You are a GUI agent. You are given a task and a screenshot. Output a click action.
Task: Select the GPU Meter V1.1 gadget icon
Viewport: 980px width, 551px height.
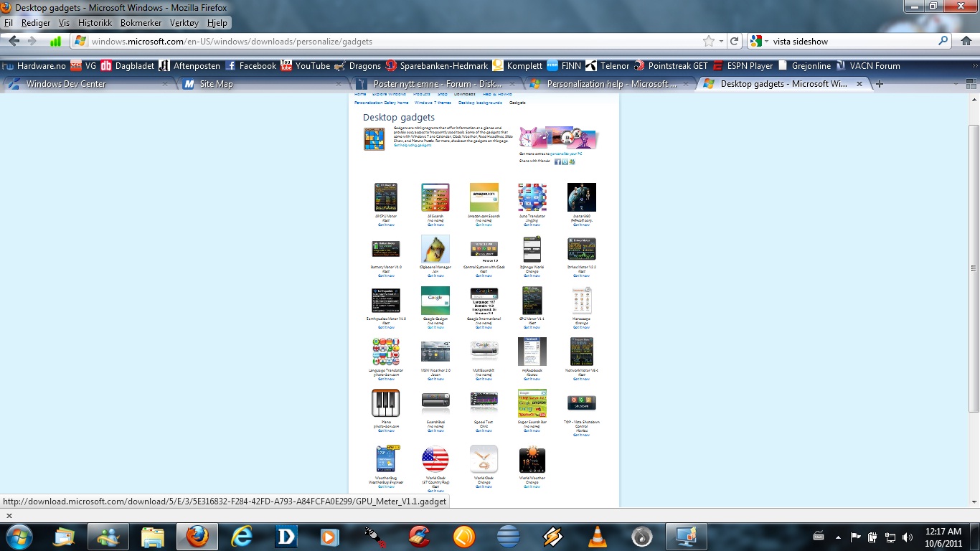(x=532, y=301)
